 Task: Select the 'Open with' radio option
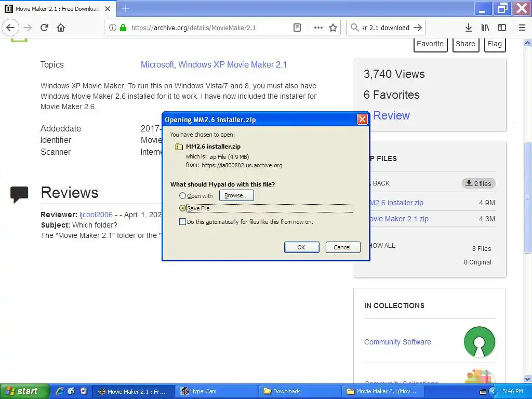(182, 196)
